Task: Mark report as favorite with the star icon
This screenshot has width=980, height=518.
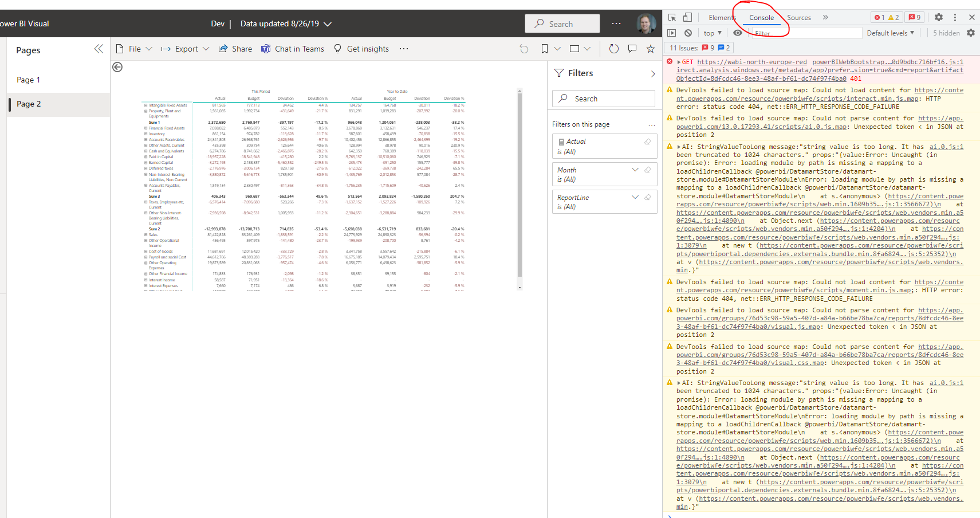Action: coord(651,49)
